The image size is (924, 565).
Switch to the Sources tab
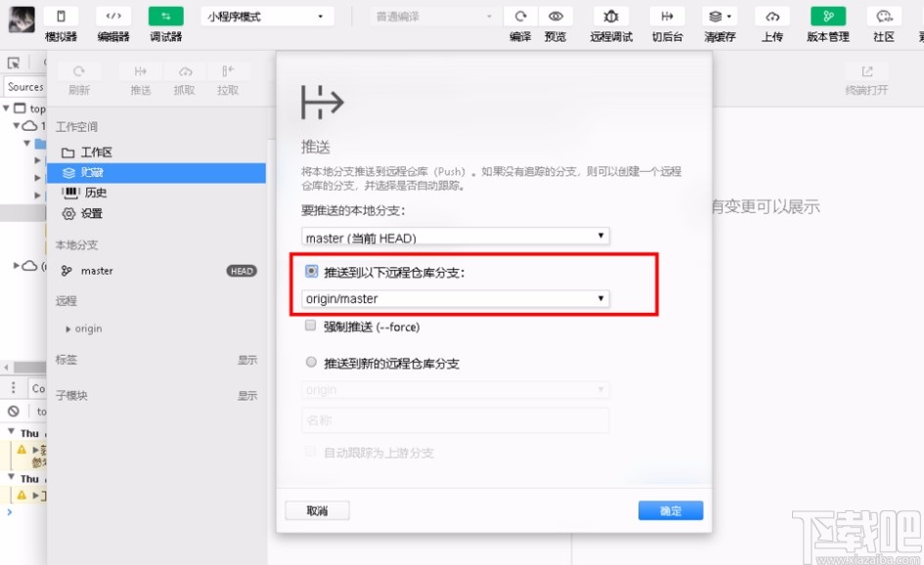(24, 86)
